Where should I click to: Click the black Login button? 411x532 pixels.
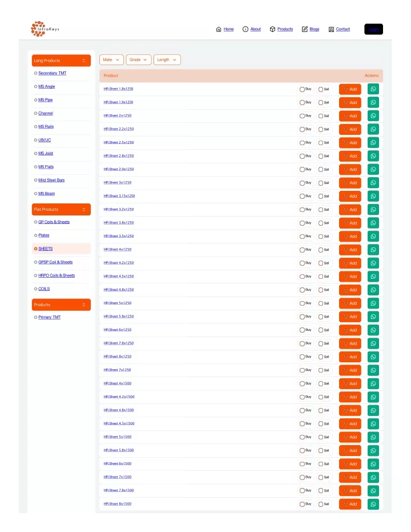[x=373, y=29]
